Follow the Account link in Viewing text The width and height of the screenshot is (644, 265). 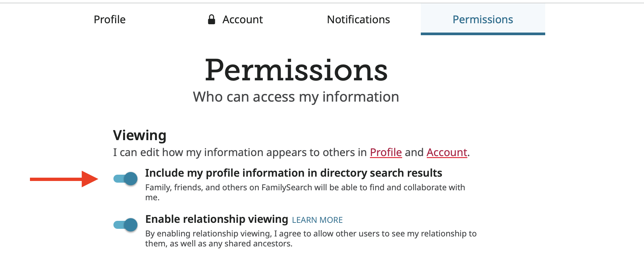pos(447,152)
